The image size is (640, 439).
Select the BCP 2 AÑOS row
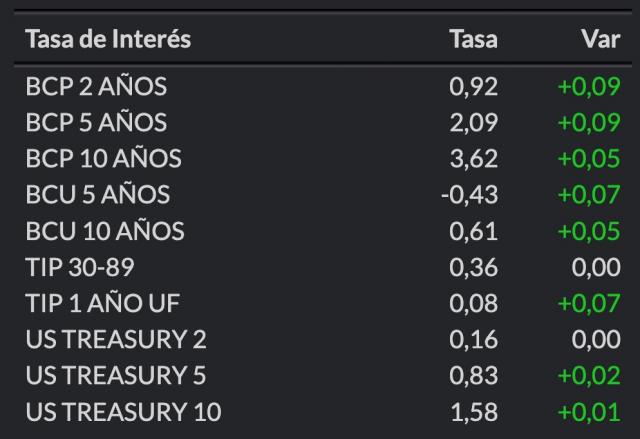pyautogui.click(x=323, y=86)
